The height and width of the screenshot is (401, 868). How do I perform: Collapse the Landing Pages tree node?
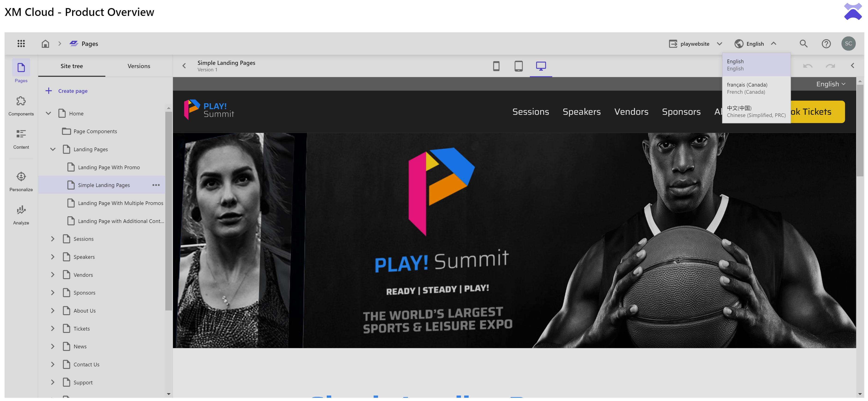53,149
